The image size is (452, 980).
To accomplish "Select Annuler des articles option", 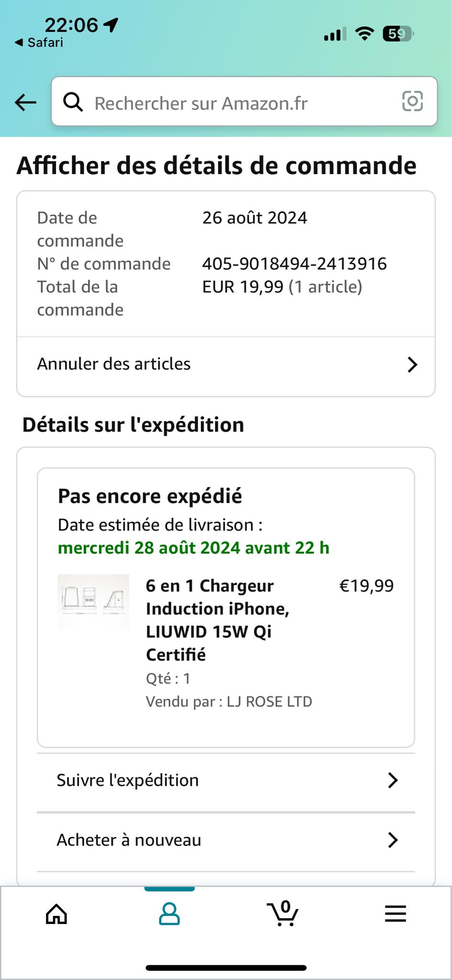I will point(114,364).
